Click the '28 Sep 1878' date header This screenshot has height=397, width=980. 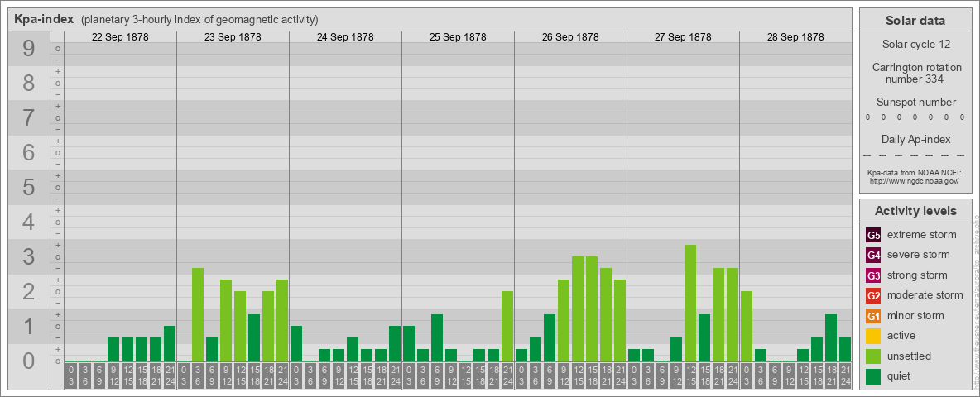(x=795, y=37)
